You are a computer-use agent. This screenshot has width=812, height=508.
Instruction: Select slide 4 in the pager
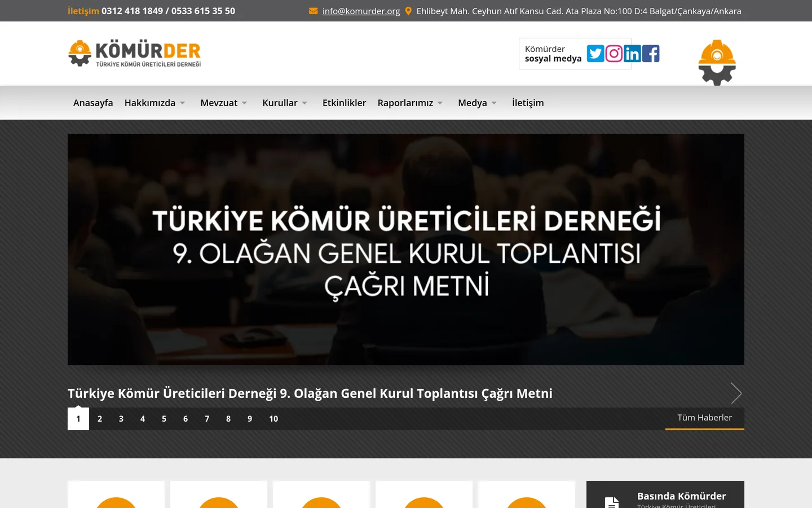tap(143, 419)
